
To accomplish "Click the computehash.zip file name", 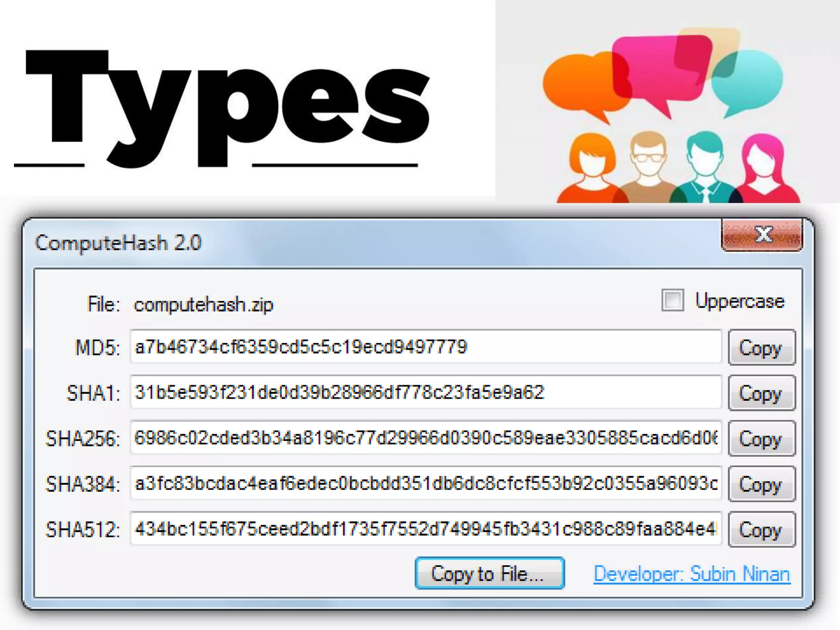I will click(x=203, y=305).
